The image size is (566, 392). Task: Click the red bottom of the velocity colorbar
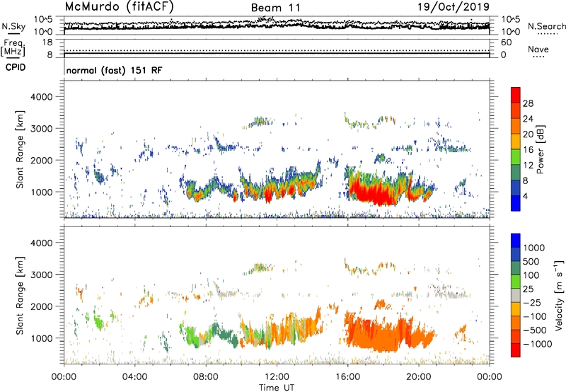click(516, 350)
